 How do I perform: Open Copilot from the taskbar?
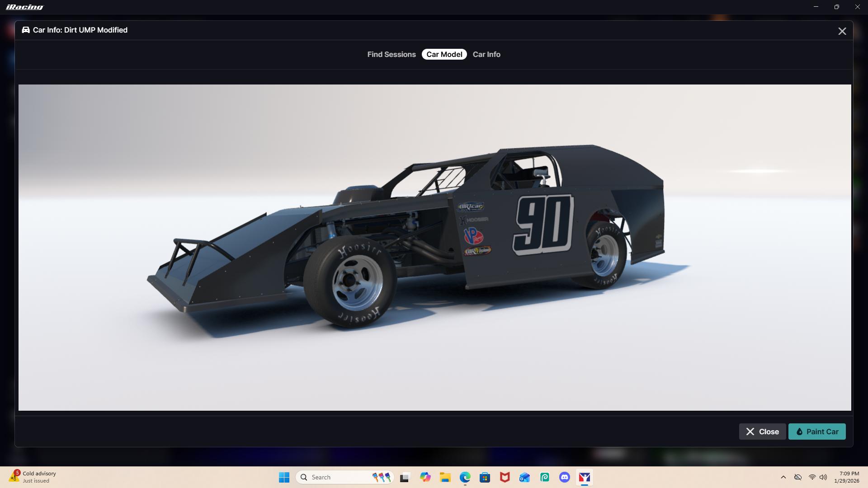pos(425,477)
